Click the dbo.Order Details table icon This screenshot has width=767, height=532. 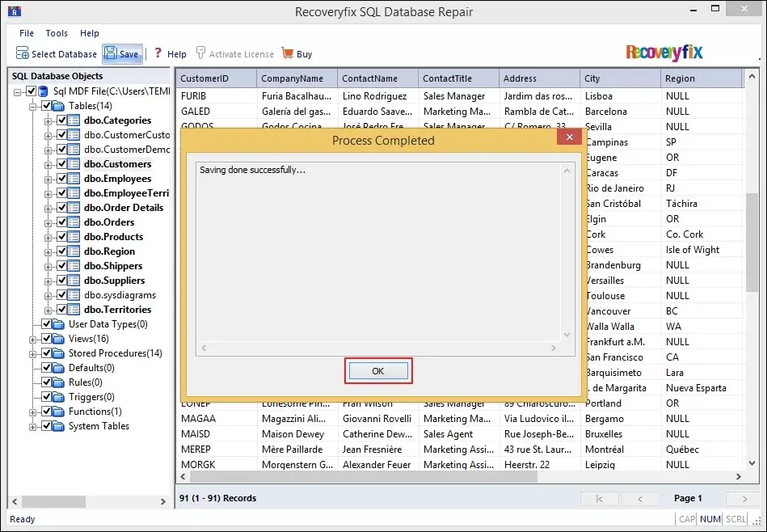pos(74,208)
